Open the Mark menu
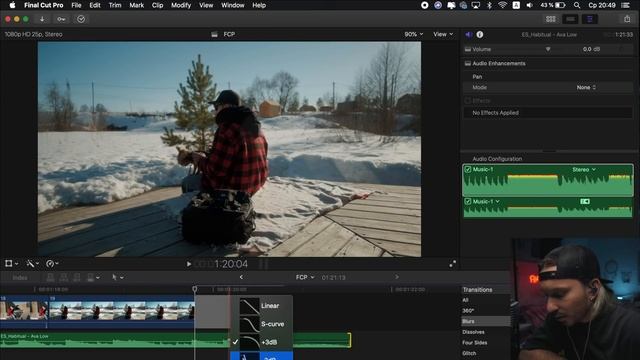 pos(136,5)
